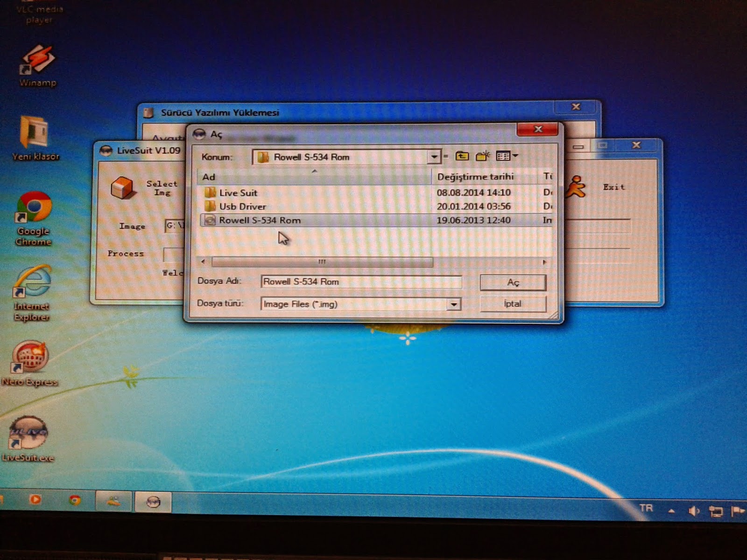Image resolution: width=747 pixels, height=560 pixels.
Task: Click the TR language indicator
Action: pos(646,508)
